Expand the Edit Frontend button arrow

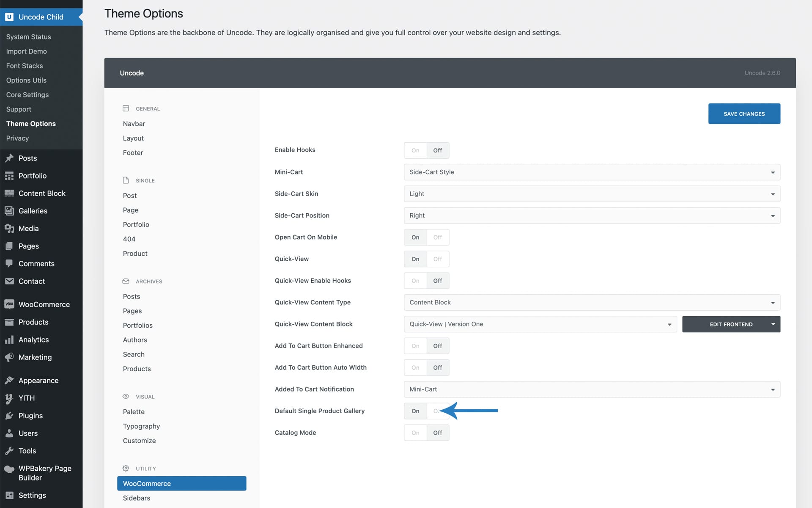click(773, 324)
